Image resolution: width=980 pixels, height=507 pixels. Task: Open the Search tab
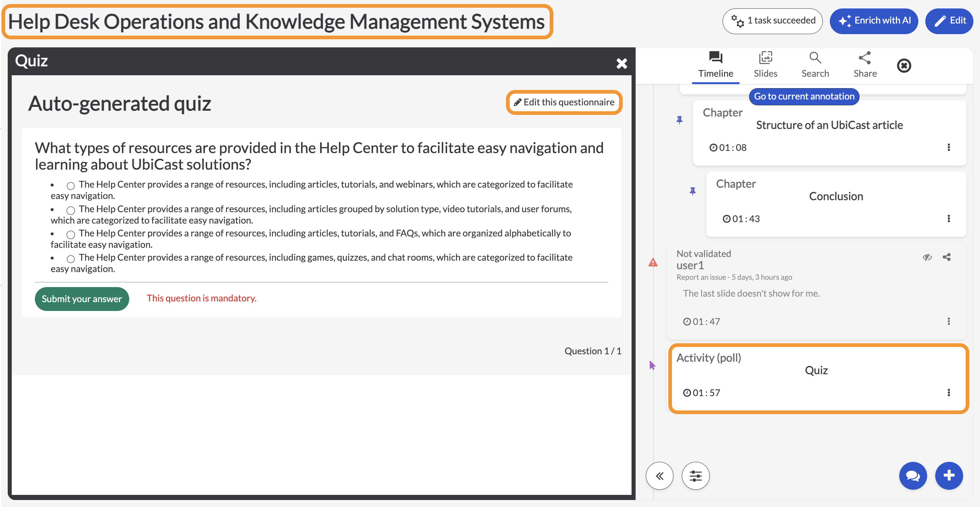coord(815,65)
